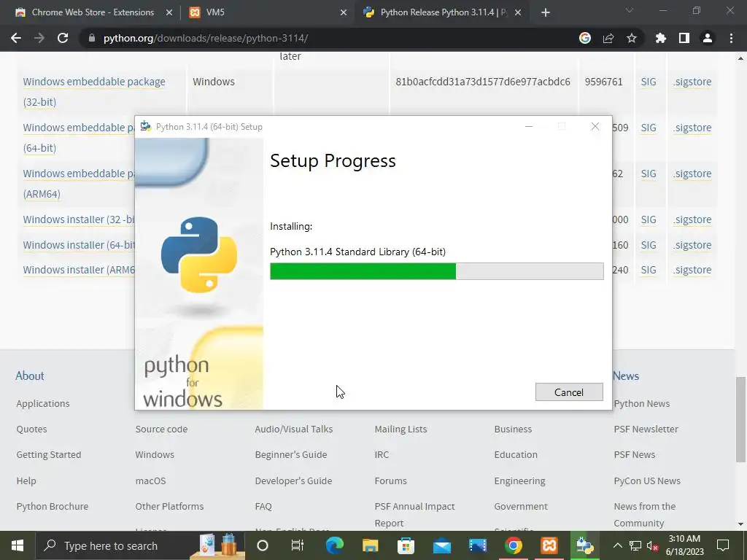Show hidden system tray icons
This screenshot has width=747, height=560.
coord(617,545)
